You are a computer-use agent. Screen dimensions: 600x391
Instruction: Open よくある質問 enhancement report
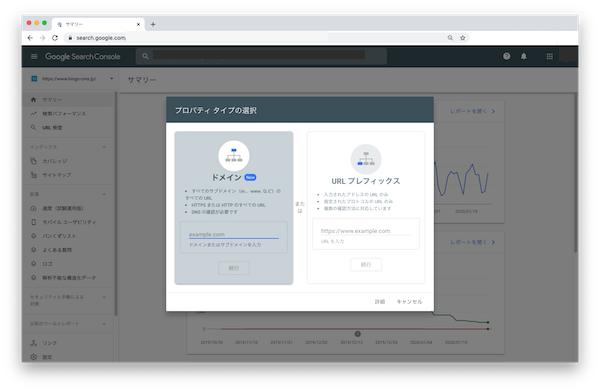(x=68, y=250)
